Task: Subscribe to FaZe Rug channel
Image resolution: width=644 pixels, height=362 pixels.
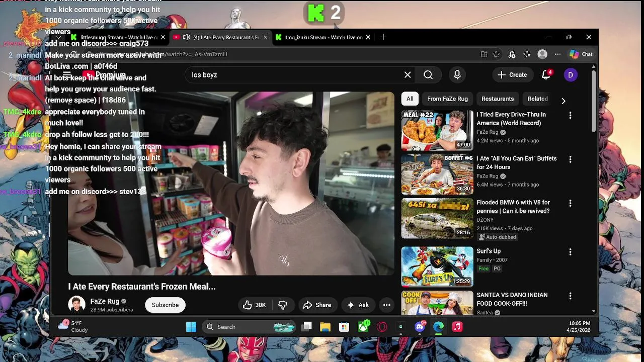Action: pyautogui.click(x=165, y=305)
